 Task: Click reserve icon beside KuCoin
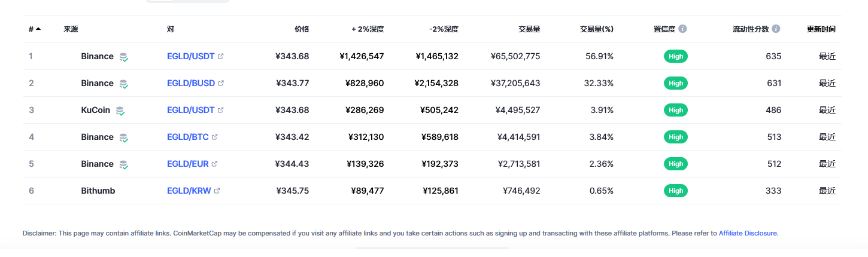click(120, 111)
